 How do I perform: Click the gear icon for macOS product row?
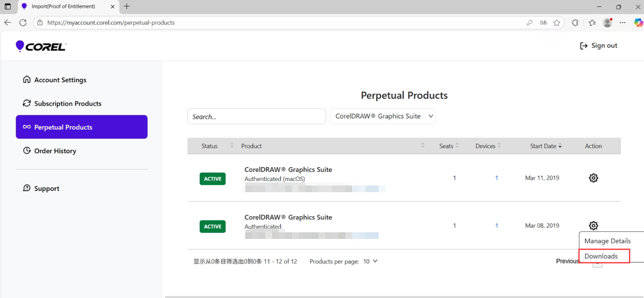(x=593, y=178)
